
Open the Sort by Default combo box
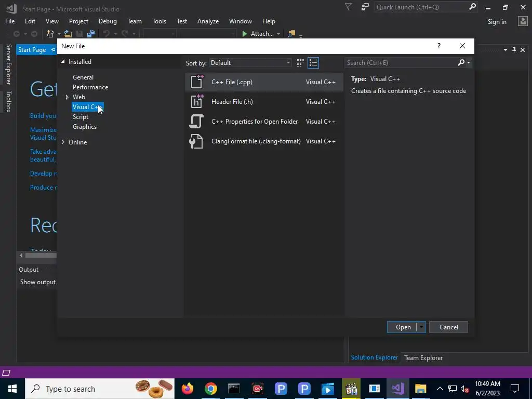(x=250, y=63)
